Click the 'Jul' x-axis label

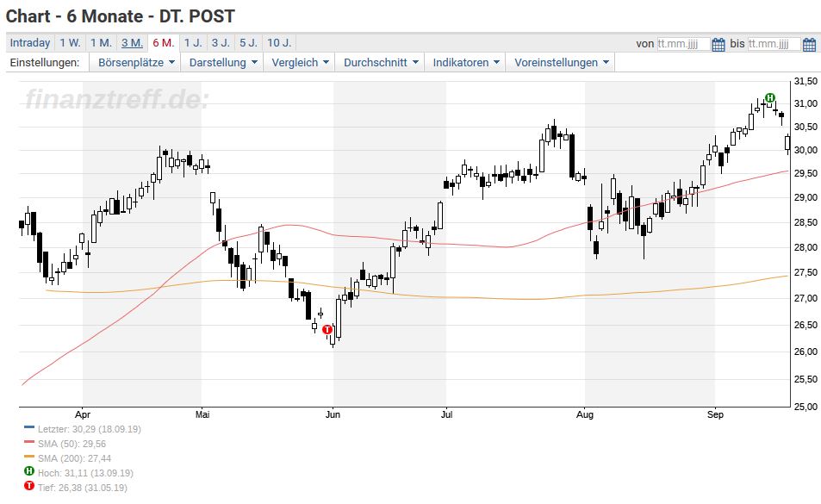446,414
